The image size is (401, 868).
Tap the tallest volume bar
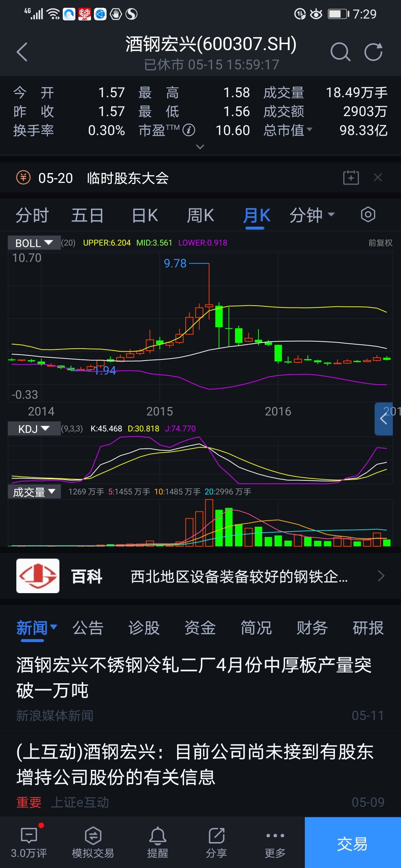[209, 523]
